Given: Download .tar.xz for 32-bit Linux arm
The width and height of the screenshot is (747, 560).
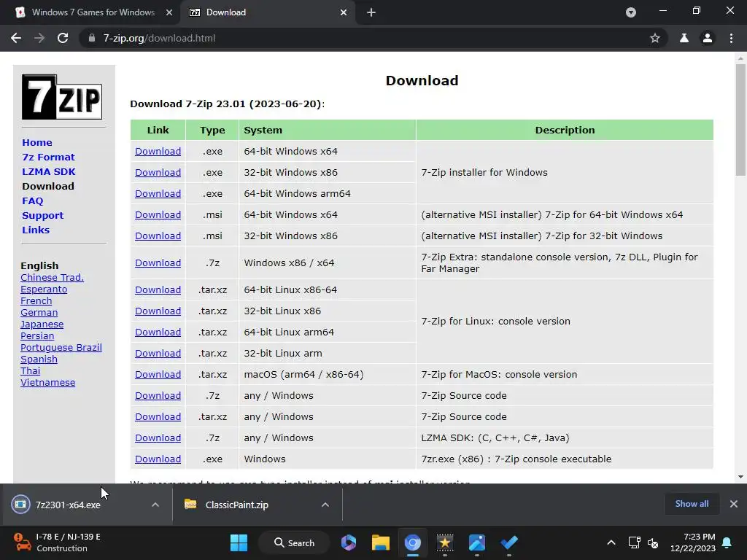Looking at the screenshot, I should coord(158,354).
